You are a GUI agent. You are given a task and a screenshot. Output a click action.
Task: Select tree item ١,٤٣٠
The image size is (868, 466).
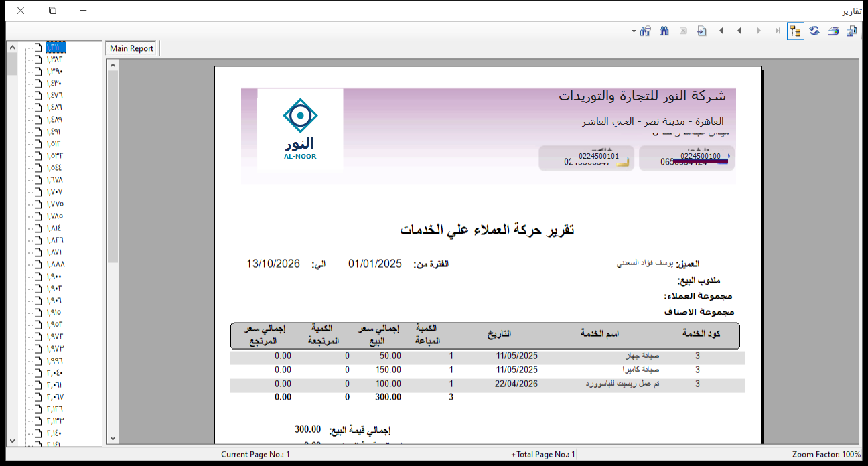point(54,83)
